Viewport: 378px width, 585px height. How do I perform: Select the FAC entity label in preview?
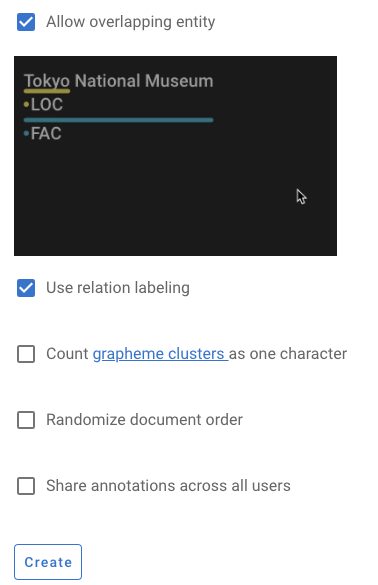pyautogui.click(x=46, y=134)
